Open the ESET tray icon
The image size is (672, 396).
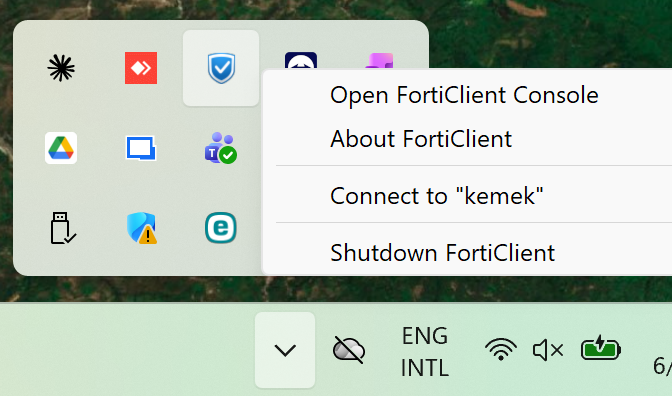point(221,228)
